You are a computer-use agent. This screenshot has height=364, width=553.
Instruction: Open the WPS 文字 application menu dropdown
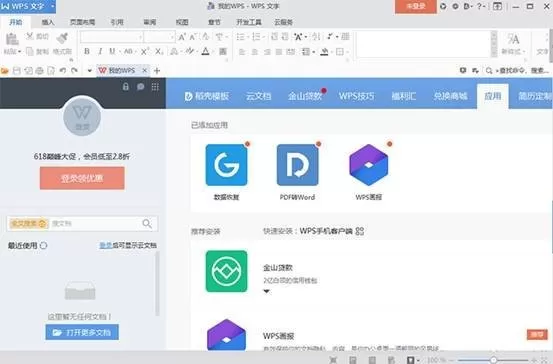53,6
